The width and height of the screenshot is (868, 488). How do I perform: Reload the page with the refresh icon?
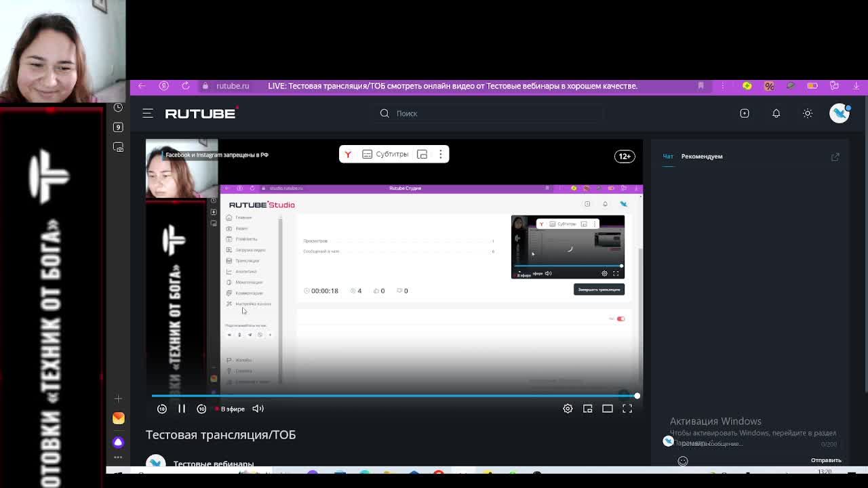pos(185,86)
